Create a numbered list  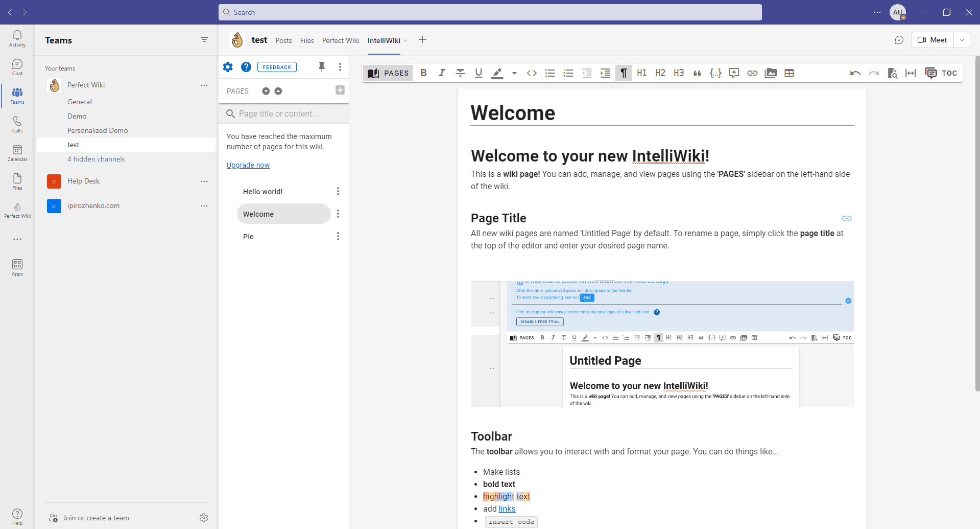point(568,73)
